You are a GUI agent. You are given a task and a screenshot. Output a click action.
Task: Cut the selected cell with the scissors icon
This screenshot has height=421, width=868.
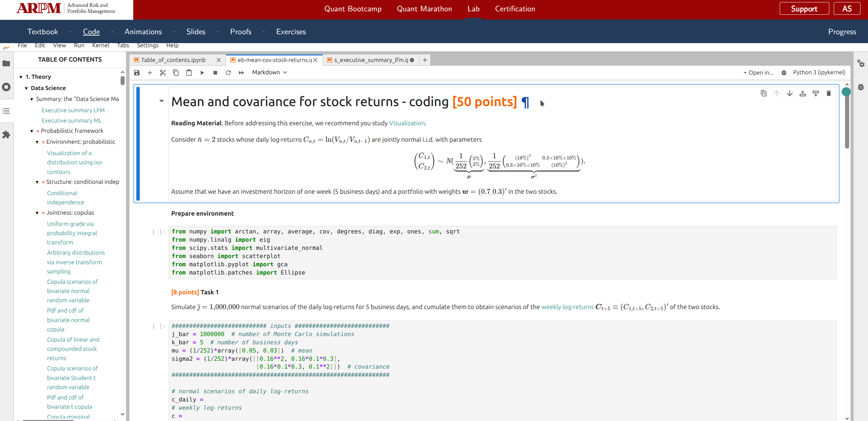[x=163, y=72]
